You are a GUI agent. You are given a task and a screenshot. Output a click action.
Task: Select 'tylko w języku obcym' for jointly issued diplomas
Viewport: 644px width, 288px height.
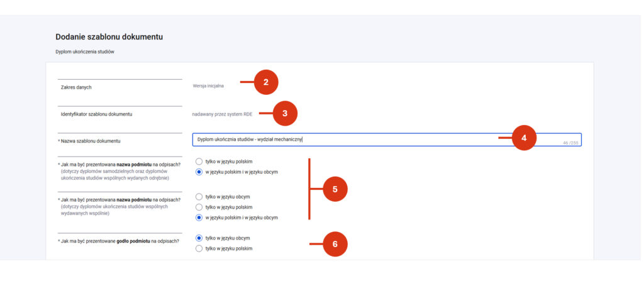point(199,197)
